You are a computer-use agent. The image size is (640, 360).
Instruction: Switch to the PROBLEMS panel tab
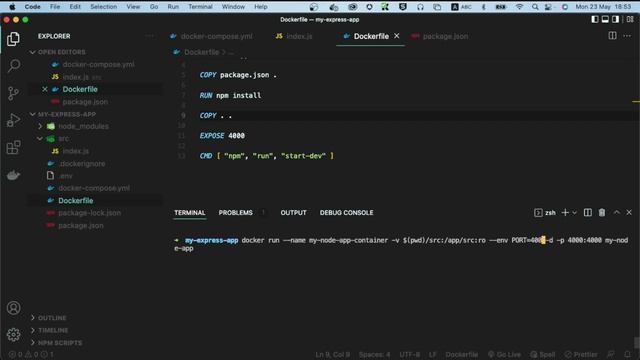(x=236, y=213)
